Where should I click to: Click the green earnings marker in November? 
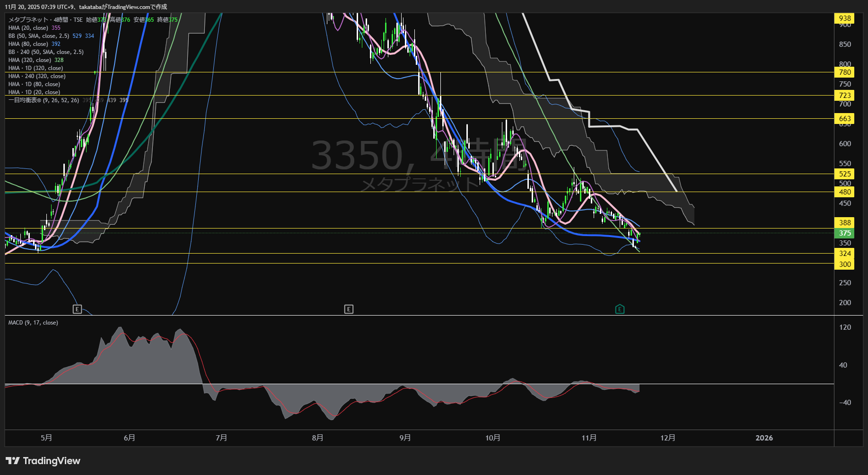tap(620, 309)
